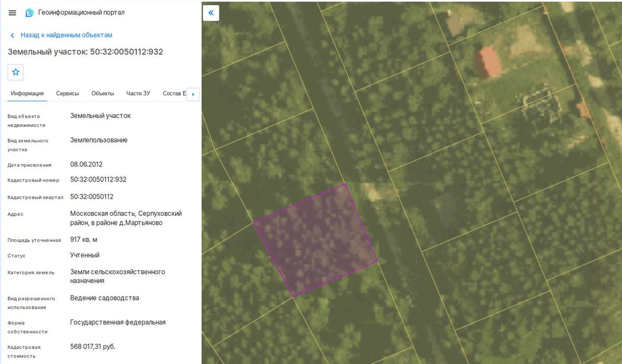622x364 pixels.
Task: Click the Кадастровая стоимость label
Action: (24, 352)
